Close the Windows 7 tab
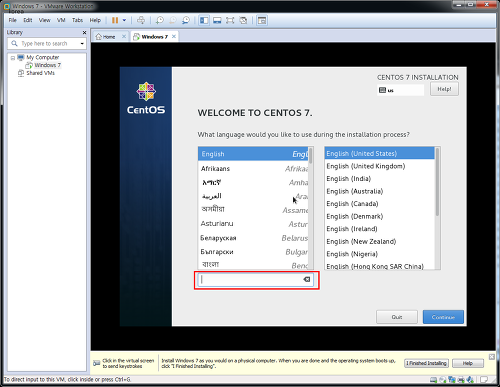Screen dimensions: 500x387 pos(174,36)
